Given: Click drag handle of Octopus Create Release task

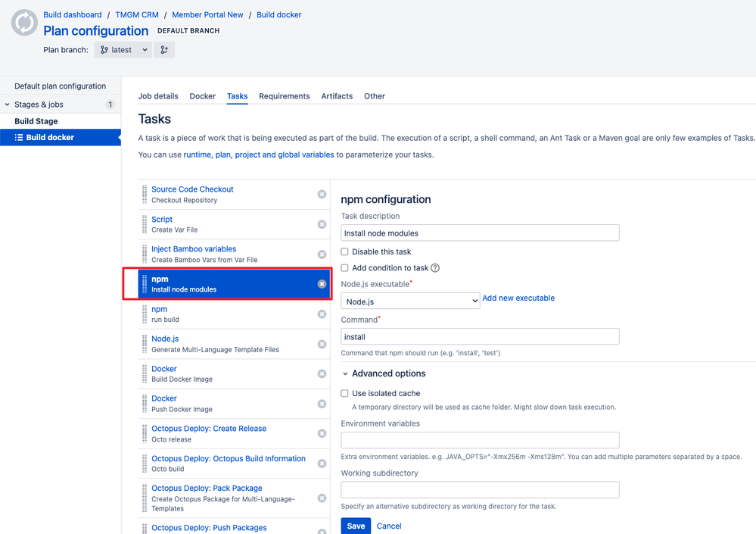Looking at the screenshot, I should (x=144, y=434).
